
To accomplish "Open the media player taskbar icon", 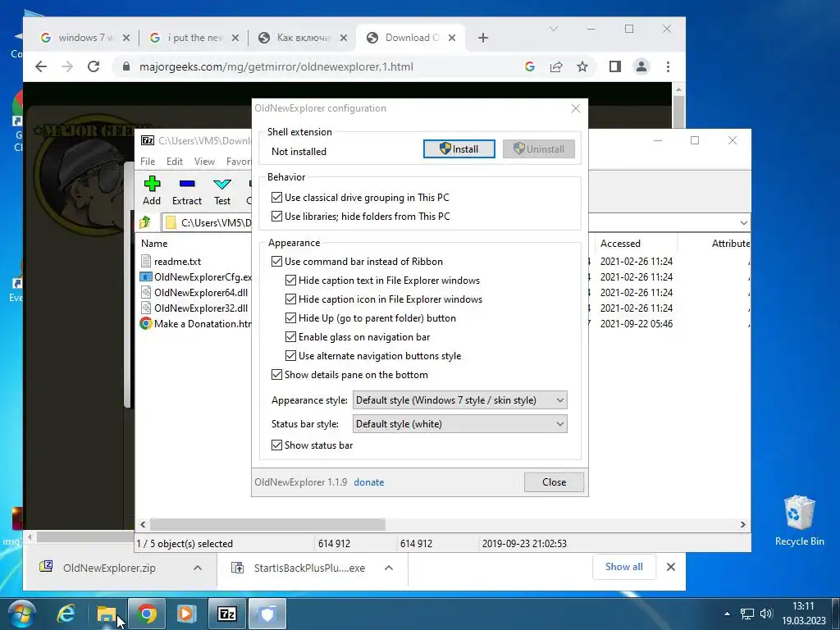I will (x=186, y=614).
